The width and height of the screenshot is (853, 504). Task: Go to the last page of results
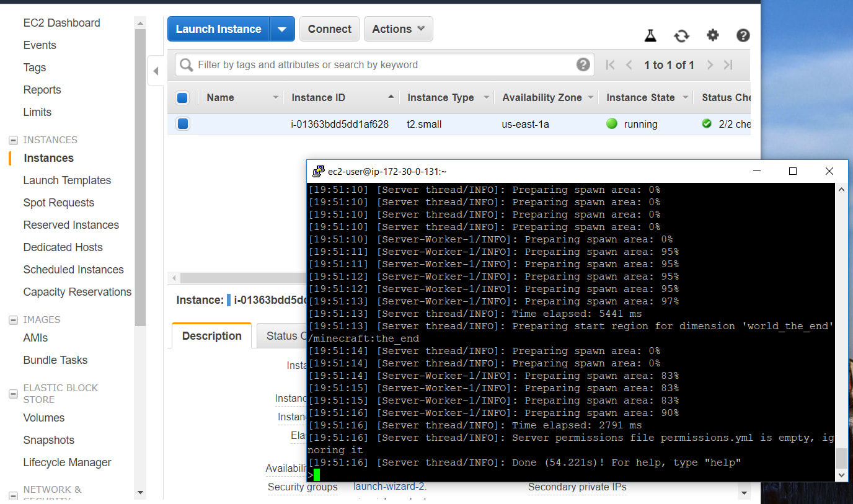(x=728, y=65)
